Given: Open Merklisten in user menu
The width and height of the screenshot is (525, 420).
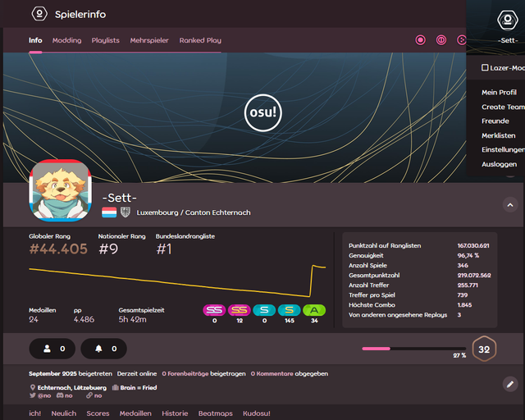Looking at the screenshot, I should 498,135.
